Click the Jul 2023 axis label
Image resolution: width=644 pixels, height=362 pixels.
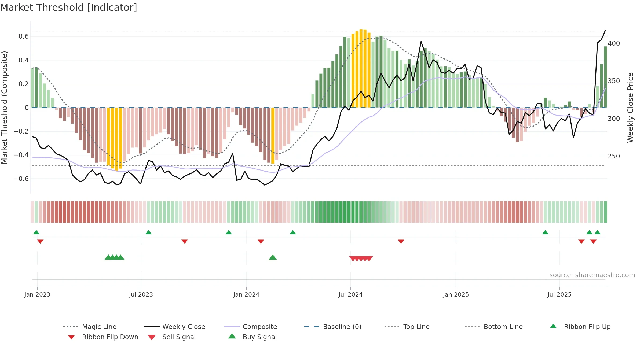click(141, 294)
